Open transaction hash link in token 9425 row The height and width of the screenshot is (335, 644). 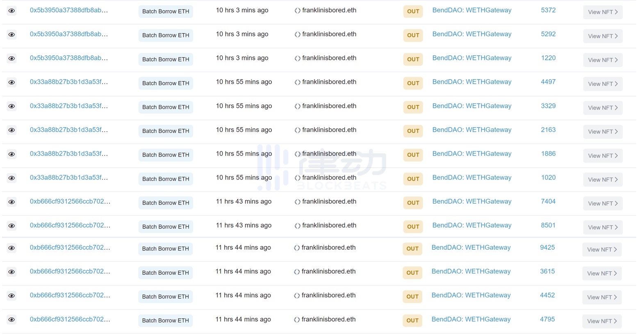(x=70, y=248)
